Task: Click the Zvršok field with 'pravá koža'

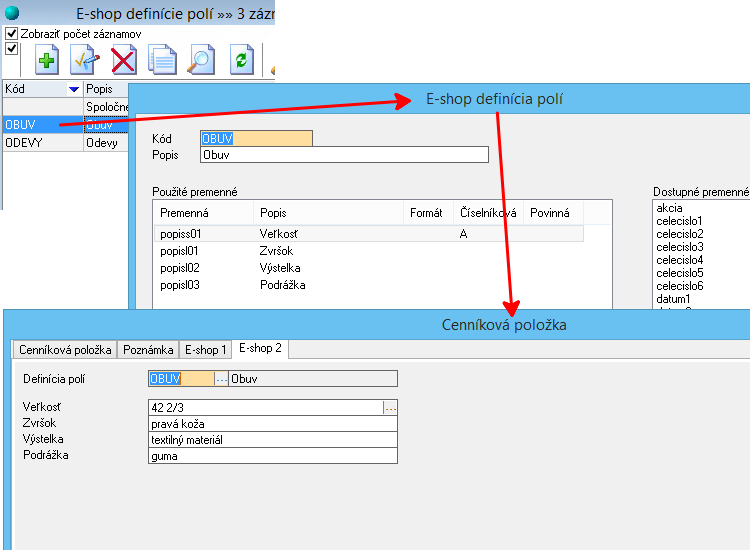Action: tap(272, 424)
